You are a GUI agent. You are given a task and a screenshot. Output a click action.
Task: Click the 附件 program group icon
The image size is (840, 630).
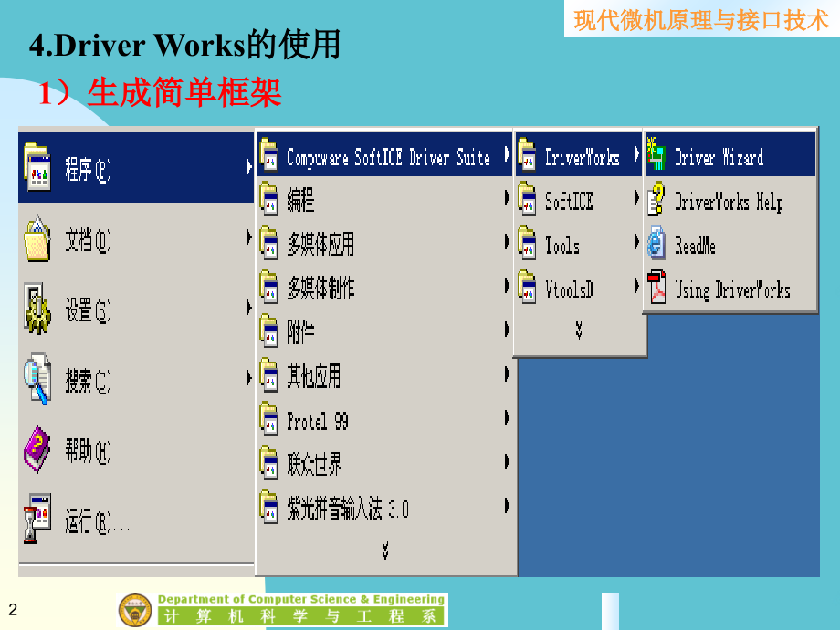point(268,331)
